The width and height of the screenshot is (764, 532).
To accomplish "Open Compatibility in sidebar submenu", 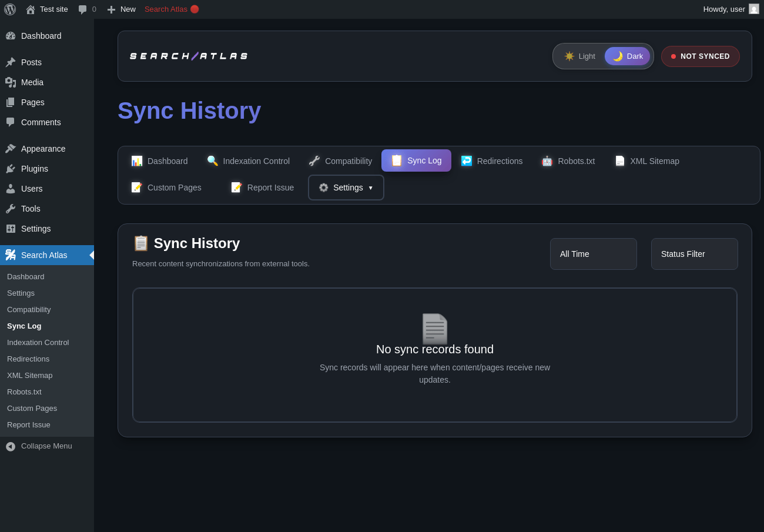I will coord(29,309).
